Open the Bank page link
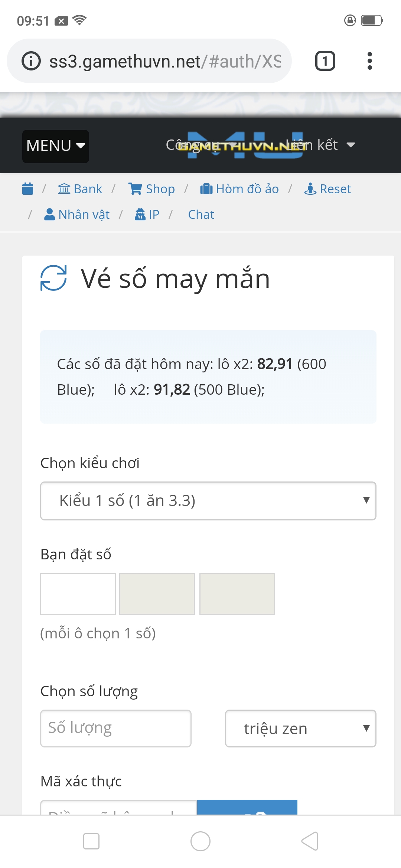This screenshot has height=868, width=401. pyautogui.click(x=80, y=189)
